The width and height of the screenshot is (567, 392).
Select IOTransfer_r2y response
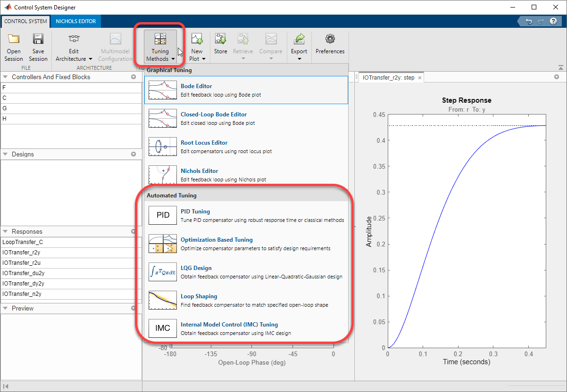71,253
